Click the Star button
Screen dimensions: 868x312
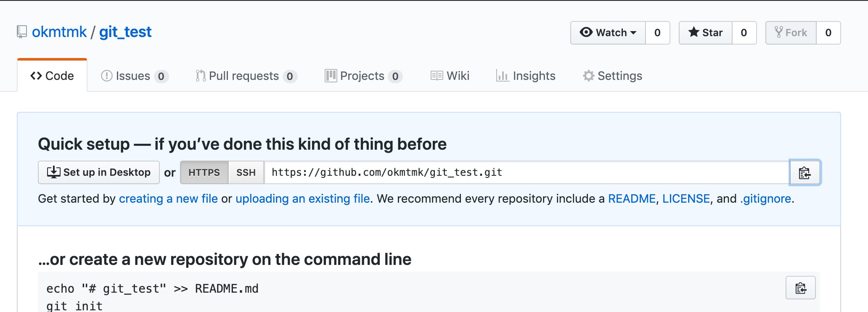point(706,33)
